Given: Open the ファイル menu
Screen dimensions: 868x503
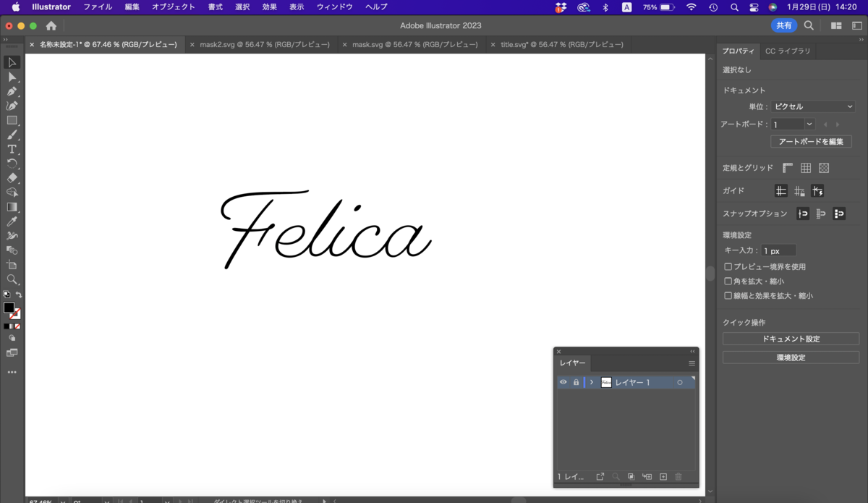Looking at the screenshot, I should click(x=98, y=7).
